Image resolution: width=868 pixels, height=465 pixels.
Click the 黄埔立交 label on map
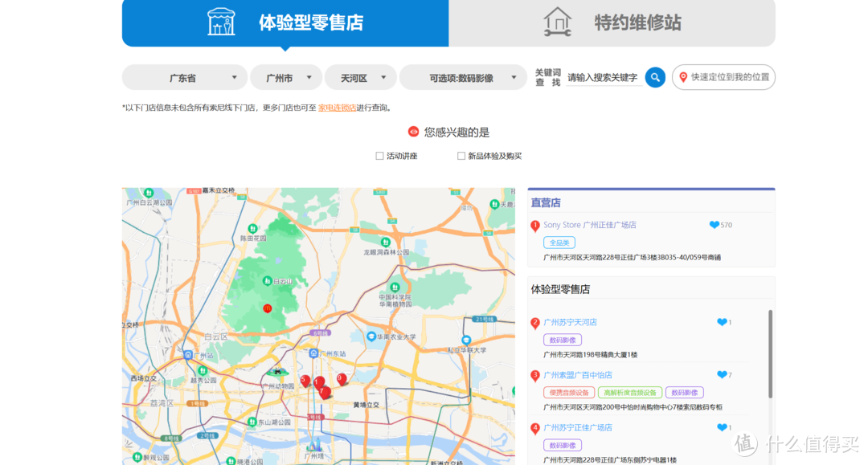(366, 405)
